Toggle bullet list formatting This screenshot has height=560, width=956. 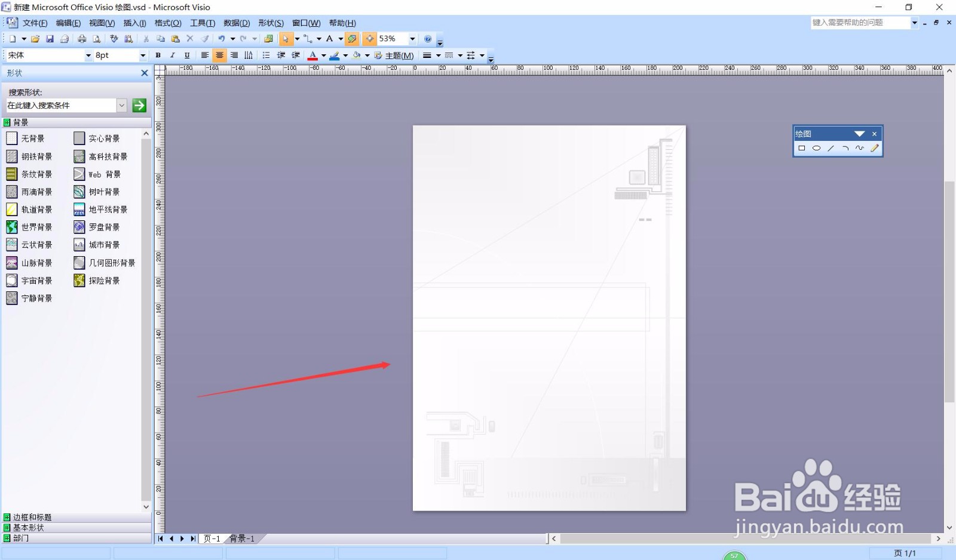pos(266,55)
